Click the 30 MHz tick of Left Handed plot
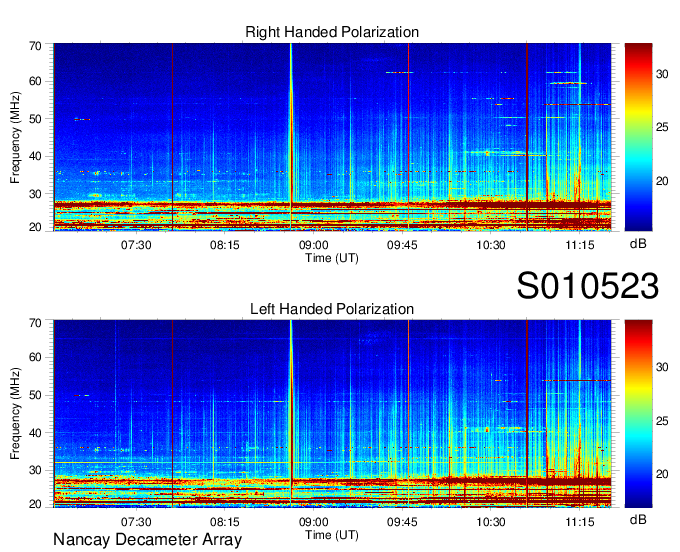Image resolution: width=680 pixels, height=552 pixels. 35,470
